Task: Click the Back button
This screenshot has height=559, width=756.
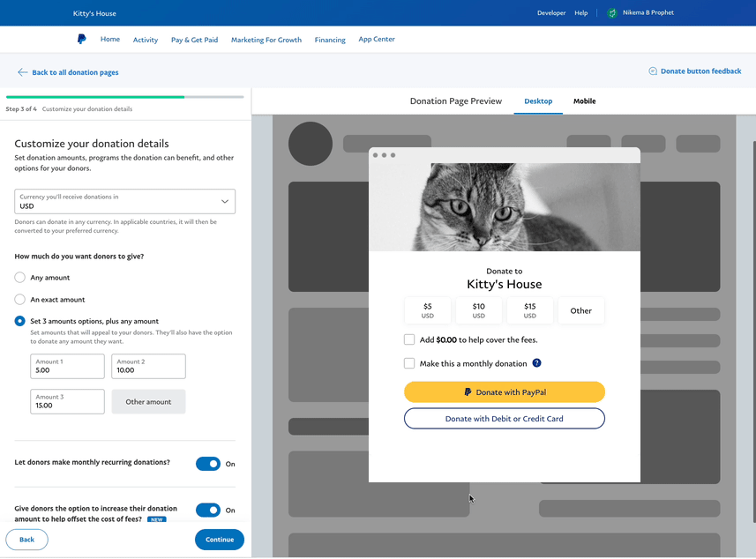Action: (x=27, y=540)
